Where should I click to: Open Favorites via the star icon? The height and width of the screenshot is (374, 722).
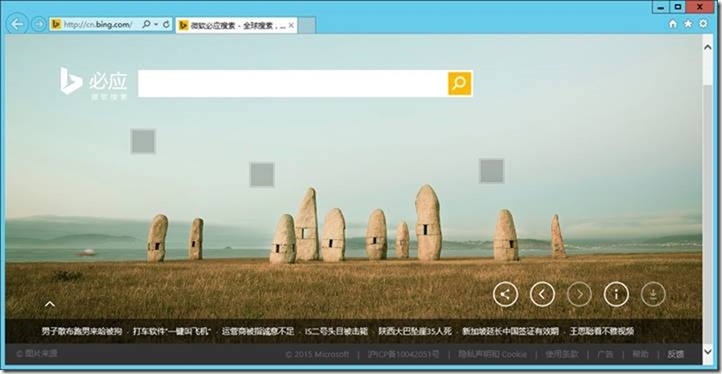(688, 24)
